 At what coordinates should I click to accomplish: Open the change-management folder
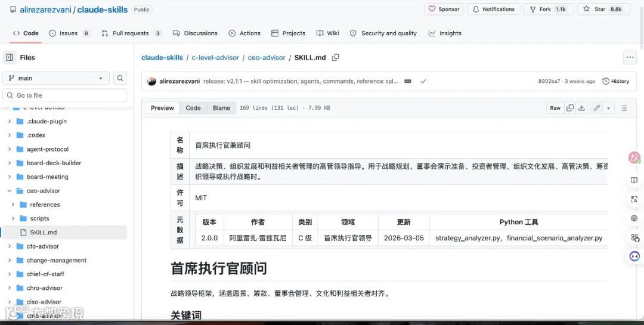pos(56,260)
